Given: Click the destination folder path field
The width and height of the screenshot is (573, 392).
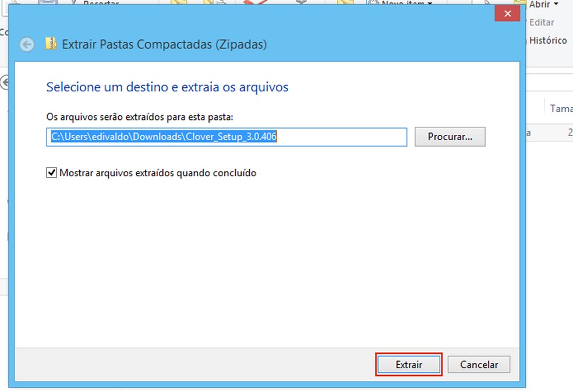Looking at the screenshot, I should coord(227,137).
